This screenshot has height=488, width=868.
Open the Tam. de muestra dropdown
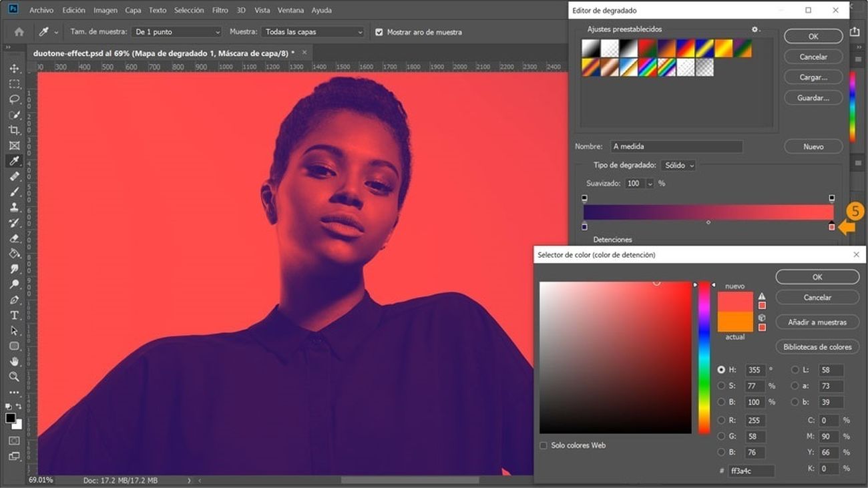pos(176,31)
